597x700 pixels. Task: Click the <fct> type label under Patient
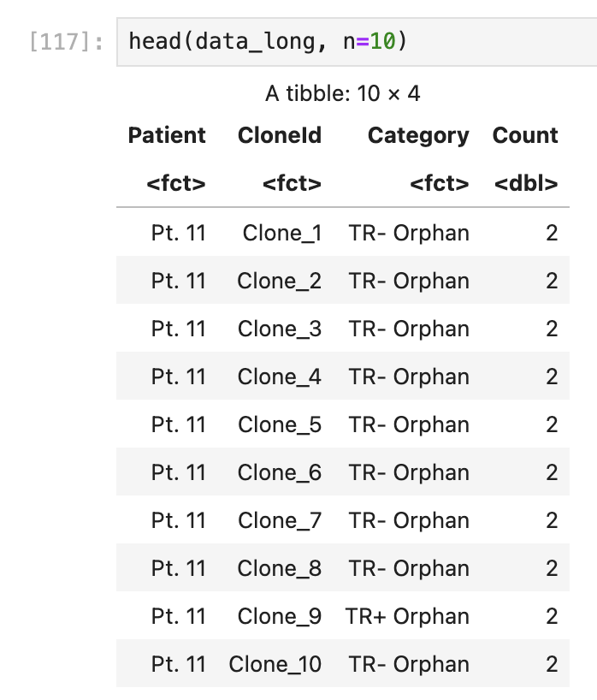(176, 183)
